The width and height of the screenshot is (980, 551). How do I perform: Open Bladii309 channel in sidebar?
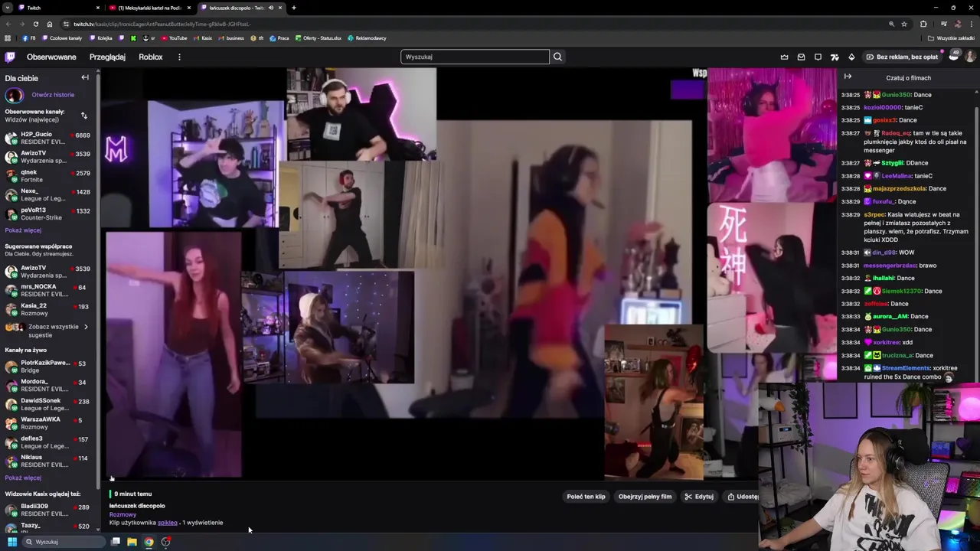point(47,510)
